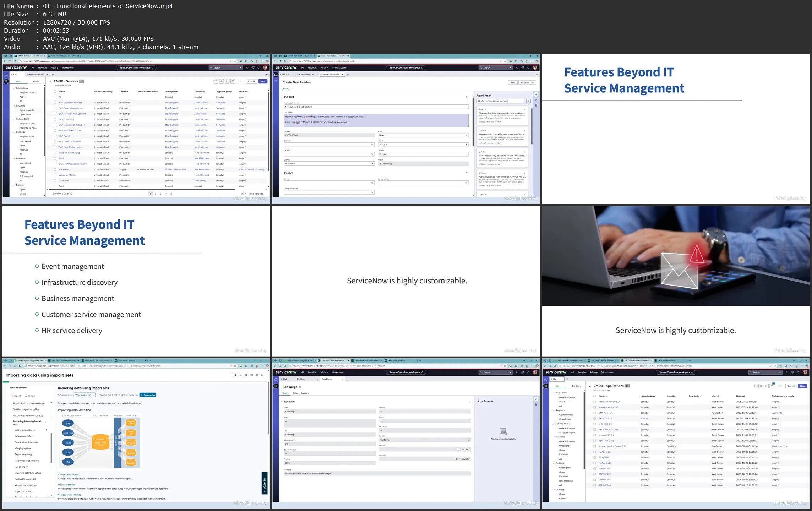This screenshot has height=511, width=812.
Task: Click the Agent Assist search field
Action: pyautogui.click(x=500, y=101)
